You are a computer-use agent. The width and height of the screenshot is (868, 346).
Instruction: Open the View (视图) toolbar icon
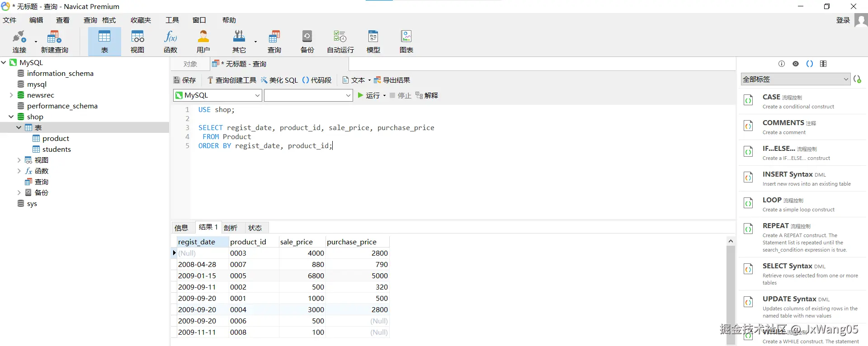(137, 41)
